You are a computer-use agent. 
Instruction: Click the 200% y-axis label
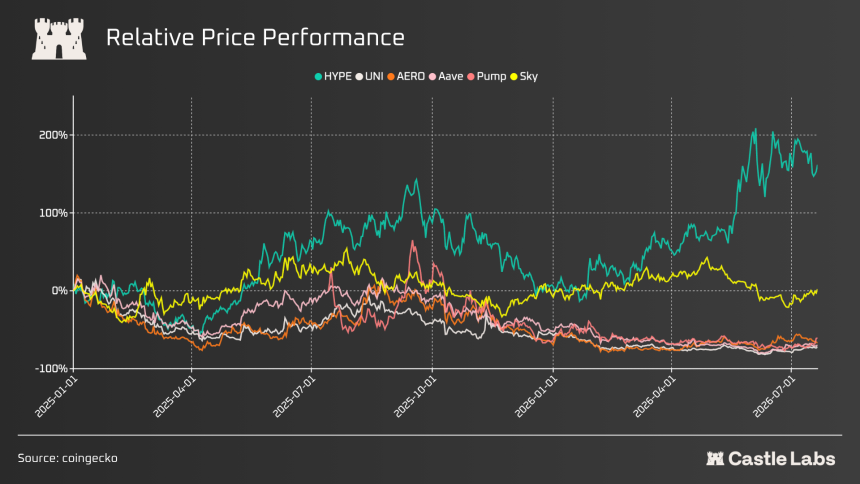click(x=53, y=135)
